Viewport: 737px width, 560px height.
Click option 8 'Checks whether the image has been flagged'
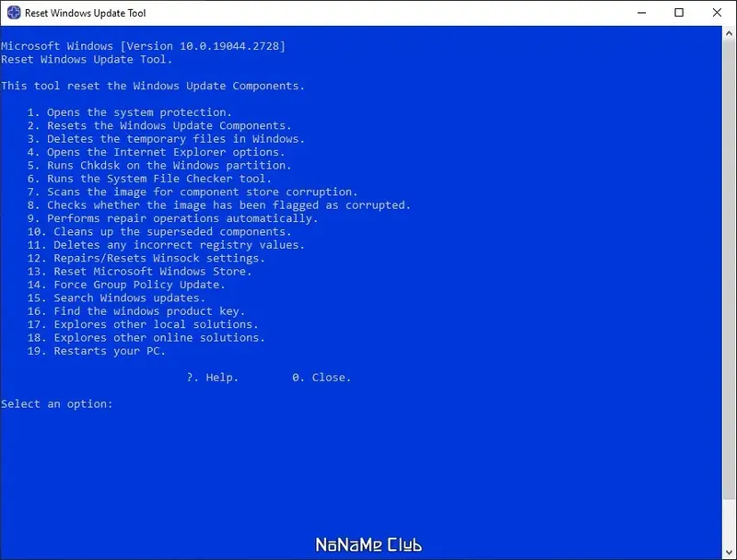219,205
